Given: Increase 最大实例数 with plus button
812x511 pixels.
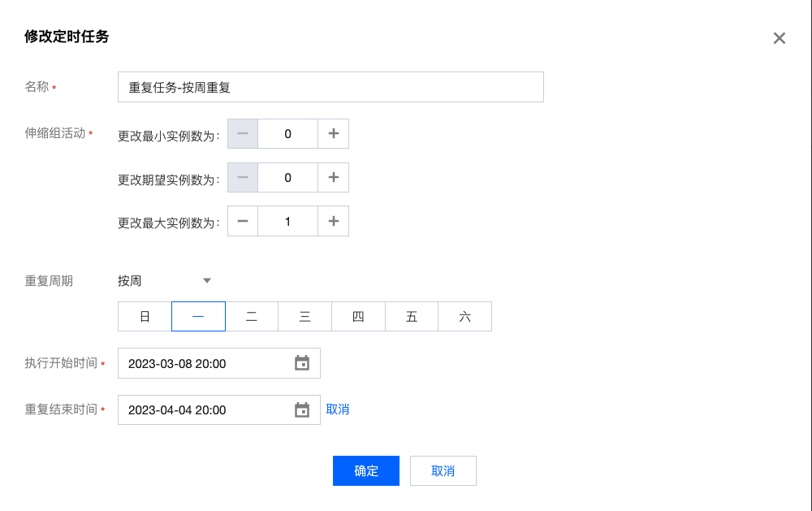Looking at the screenshot, I should [x=333, y=221].
